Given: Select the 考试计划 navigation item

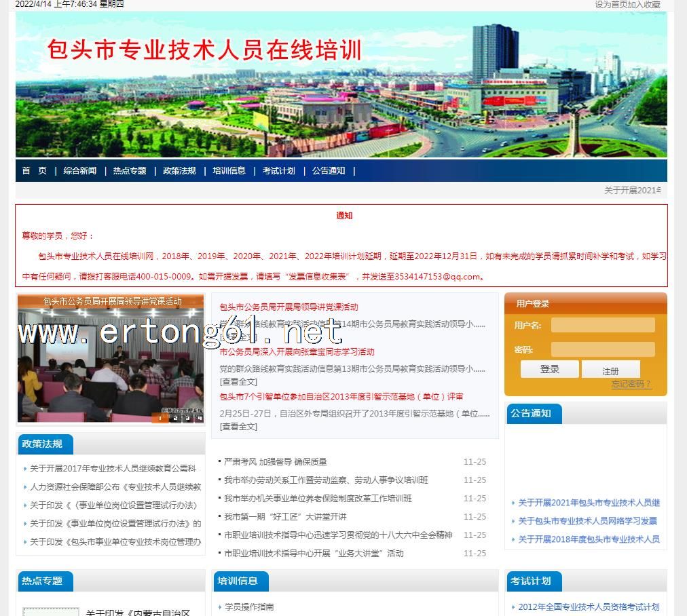Looking at the screenshot, I should (x=279, y=171).
